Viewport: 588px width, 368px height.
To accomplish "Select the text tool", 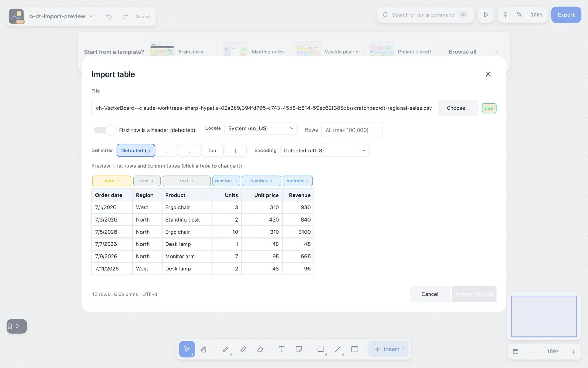I will coord(282,349).
